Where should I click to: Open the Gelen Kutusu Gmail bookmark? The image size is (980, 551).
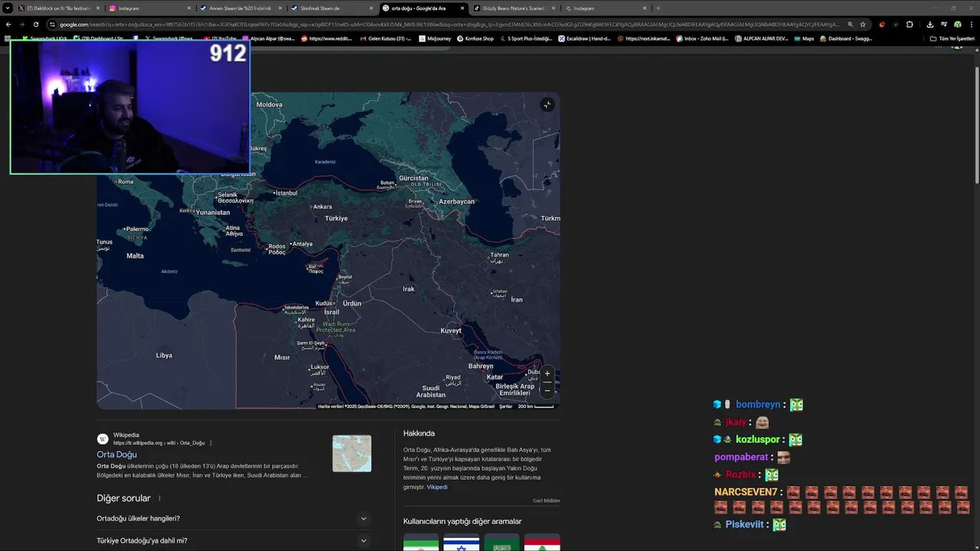click(x=385, y=38)
